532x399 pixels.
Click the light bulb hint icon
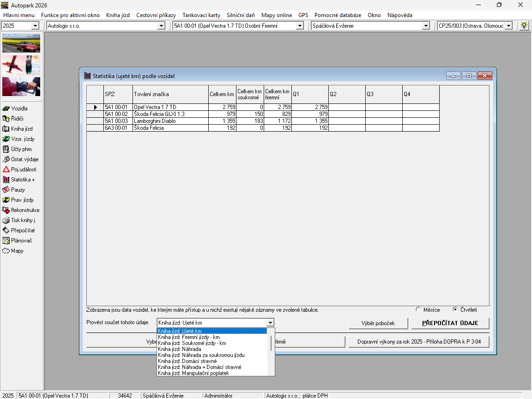[524, 26]
